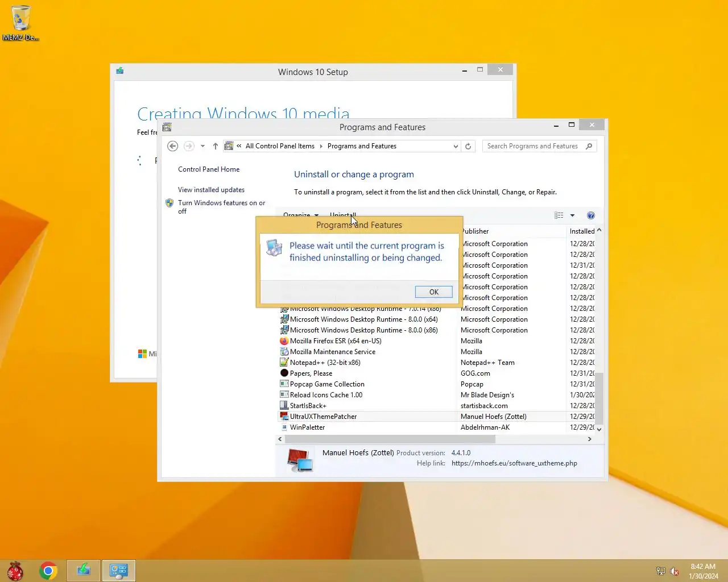
Task: Open View installed updates link
Action: coord(211,190)
